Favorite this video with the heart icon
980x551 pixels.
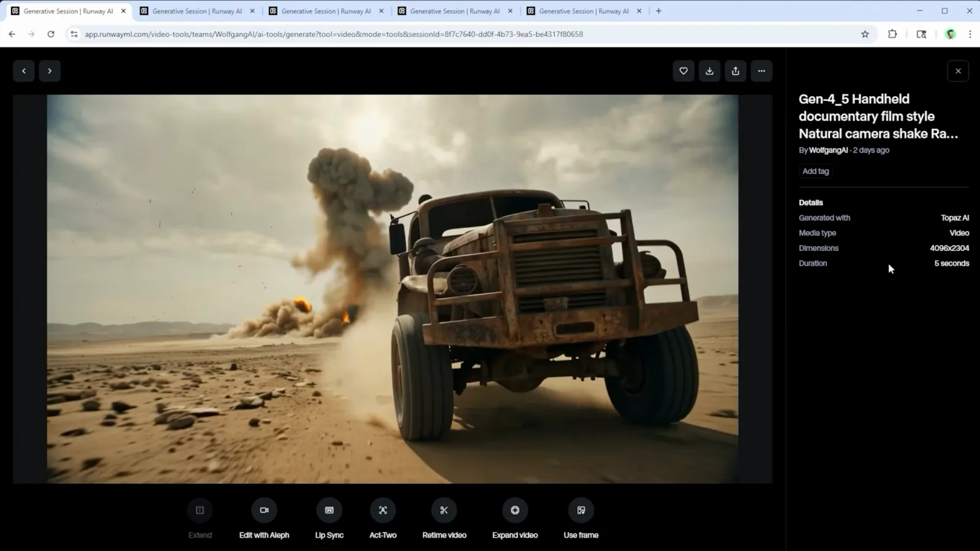pyautogui.click(x=684, y=71)
